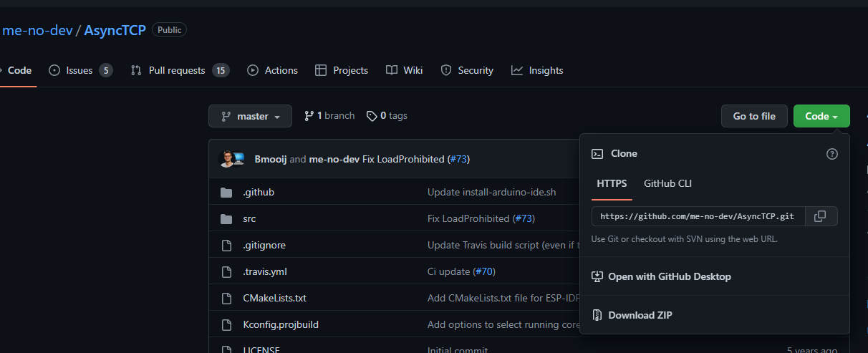Select the GitHub CLI clone tab
The height and width of the screenshot is (353, 868).
(667, 184)
